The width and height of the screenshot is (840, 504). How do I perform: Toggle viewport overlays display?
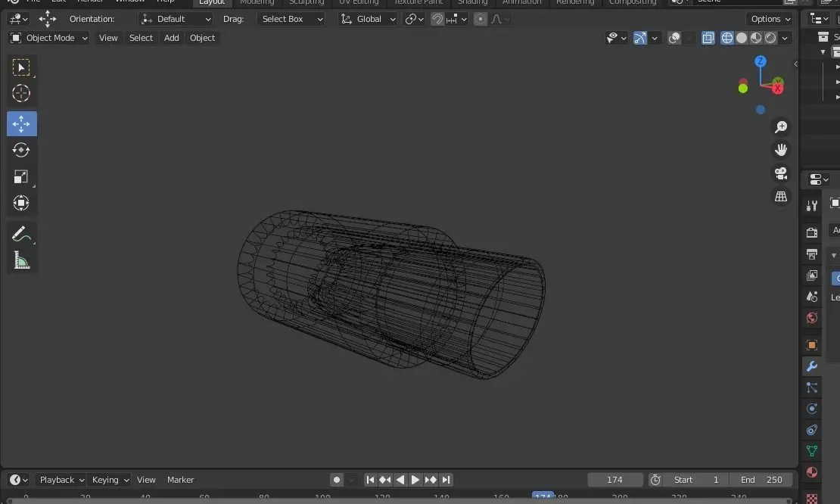point(674,38)
